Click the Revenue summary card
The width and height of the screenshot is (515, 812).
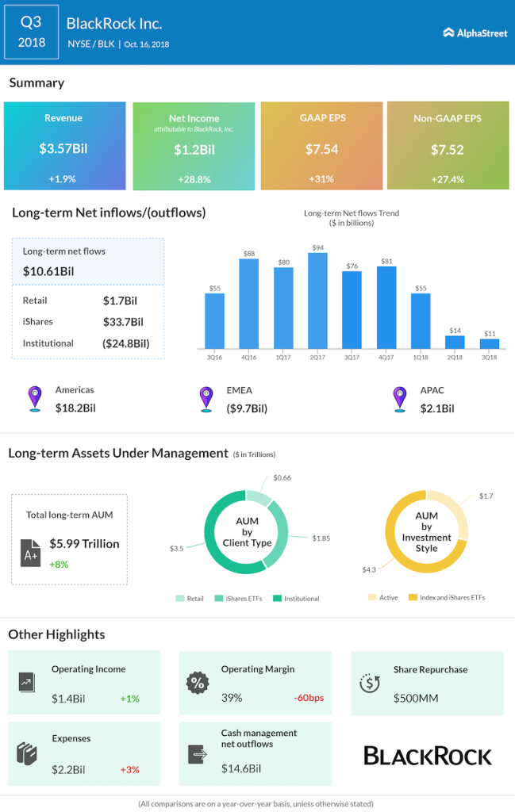tap(65, 146)
